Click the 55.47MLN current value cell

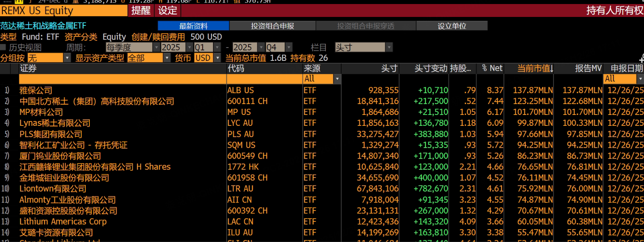[535, 232]
